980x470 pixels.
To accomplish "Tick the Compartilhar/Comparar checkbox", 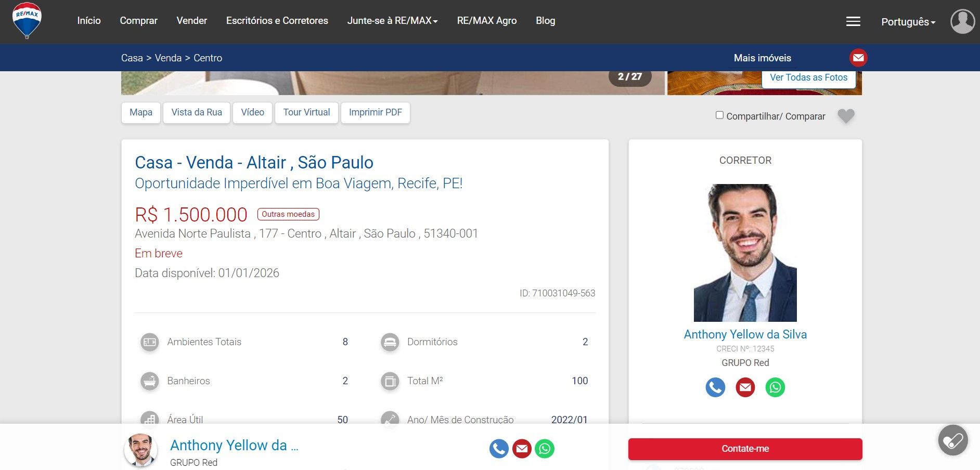I will [719, 115].
